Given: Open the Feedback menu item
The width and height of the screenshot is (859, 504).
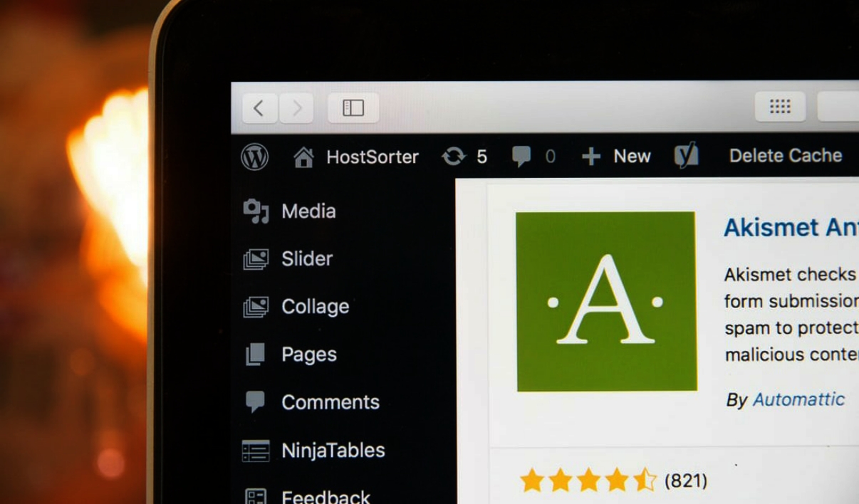Looking at the screenshot, I should coord(326,496).
